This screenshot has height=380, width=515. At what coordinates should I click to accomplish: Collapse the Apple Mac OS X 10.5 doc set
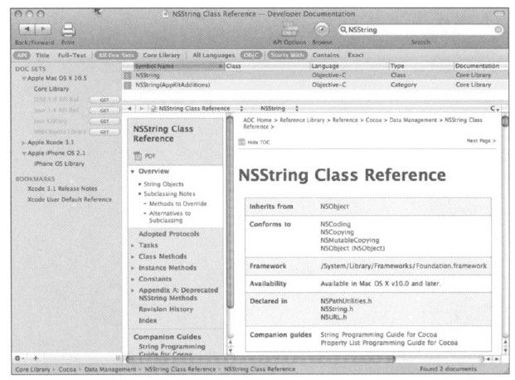pyautogui.click(x=24, y=78)
